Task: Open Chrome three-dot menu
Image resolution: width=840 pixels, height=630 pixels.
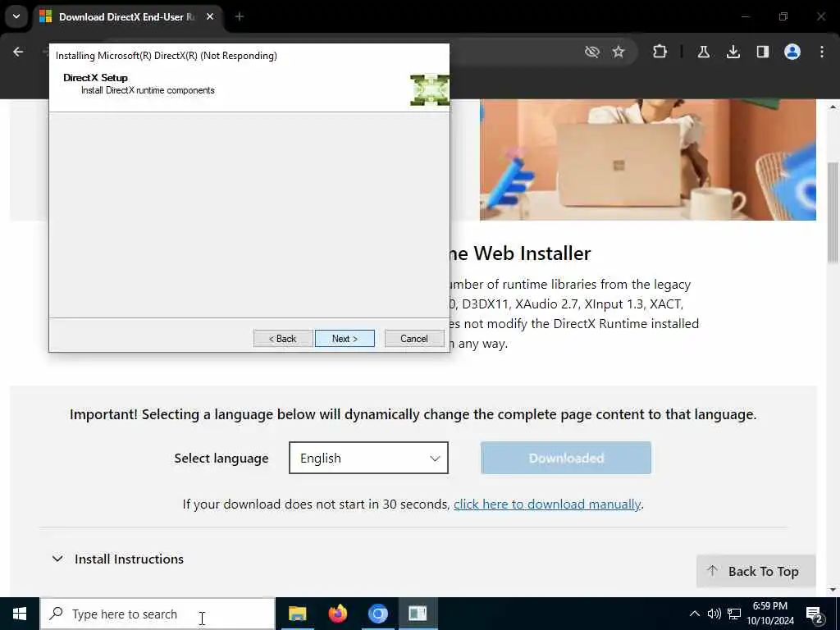Action: [x=822, y=52]
